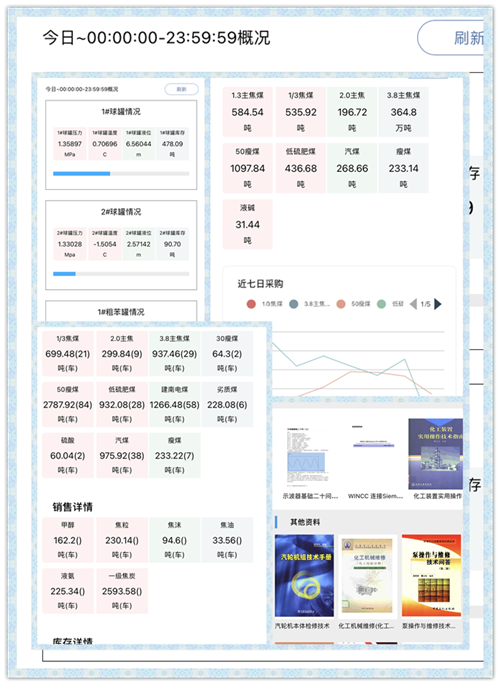The height and width of the screenshot is (685, 500).
Task: Tap the 焦粒 230.14() sales card
Action: (x=122, y=540)
